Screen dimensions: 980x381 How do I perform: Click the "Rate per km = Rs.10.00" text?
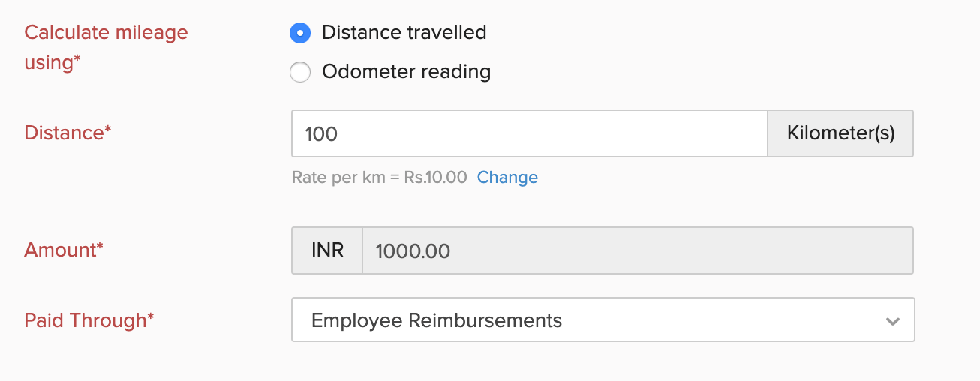click(379, 178)
